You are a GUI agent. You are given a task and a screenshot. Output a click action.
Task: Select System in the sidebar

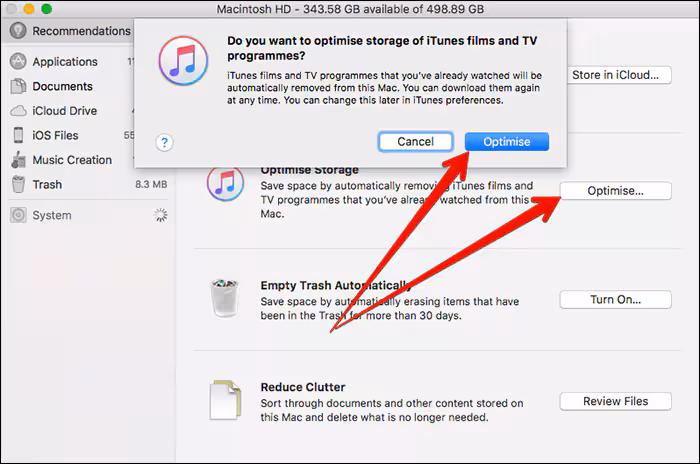87,215
